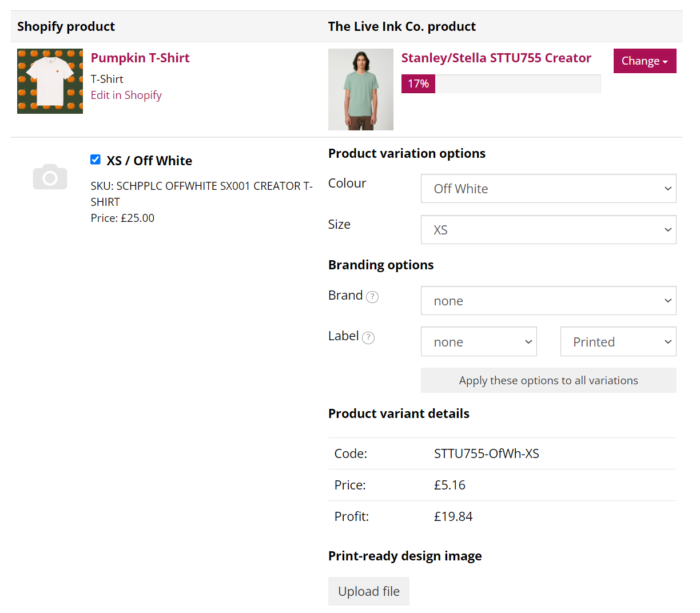This screenshot has width=700, height=613.
Task: Expand the Change product dropdown button
Action: pyautogui.click(x=645, y=61)
